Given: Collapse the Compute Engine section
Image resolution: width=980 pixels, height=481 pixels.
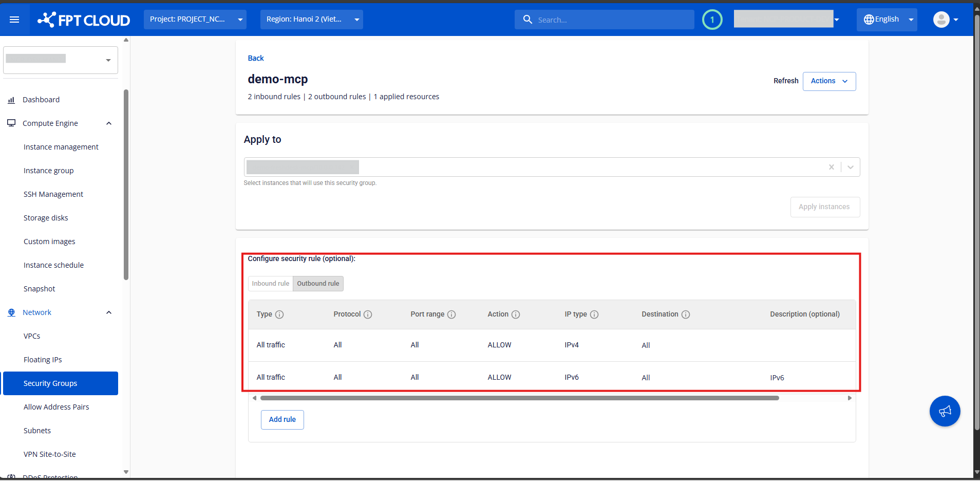Looking at the screenshot, I should click(x=108, y=123).
